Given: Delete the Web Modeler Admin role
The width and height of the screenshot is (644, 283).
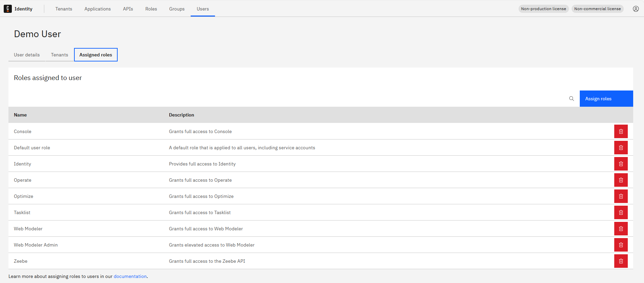Looking at the screenshot, I should coord(621,245).
